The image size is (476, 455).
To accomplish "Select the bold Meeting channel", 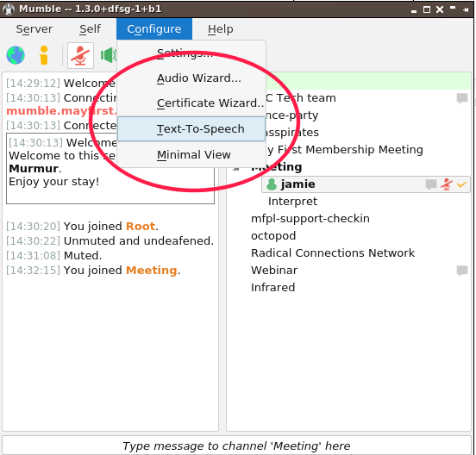I will 277,167.
